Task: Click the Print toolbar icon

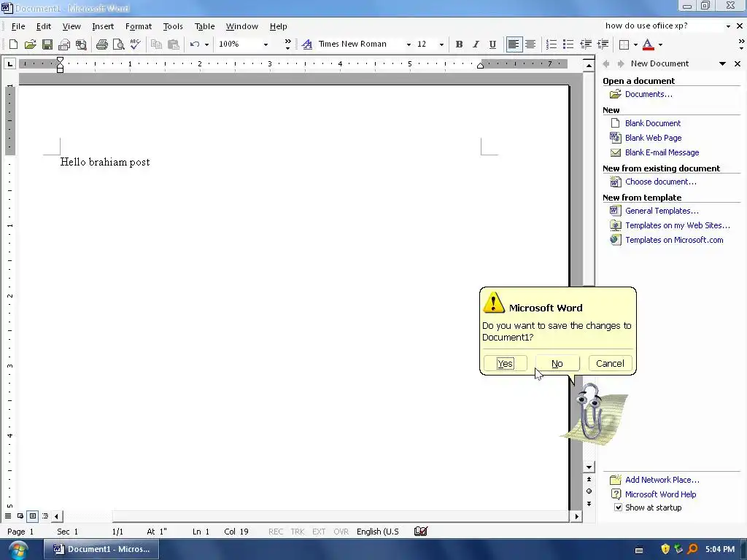Action: 102,44
